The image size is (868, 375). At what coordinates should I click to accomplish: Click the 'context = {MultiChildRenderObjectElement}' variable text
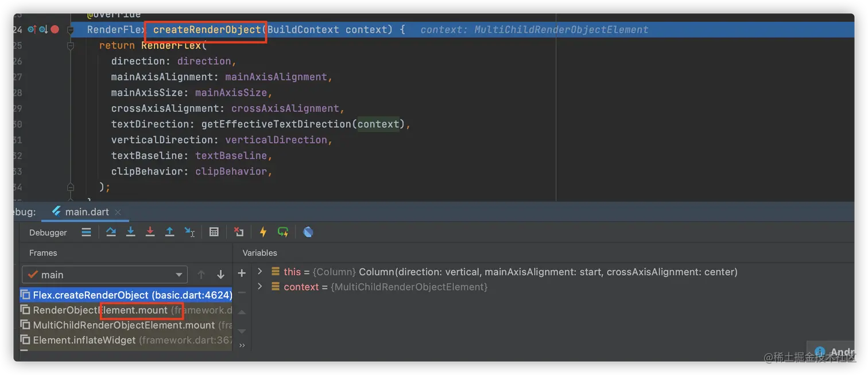point(386,287)
